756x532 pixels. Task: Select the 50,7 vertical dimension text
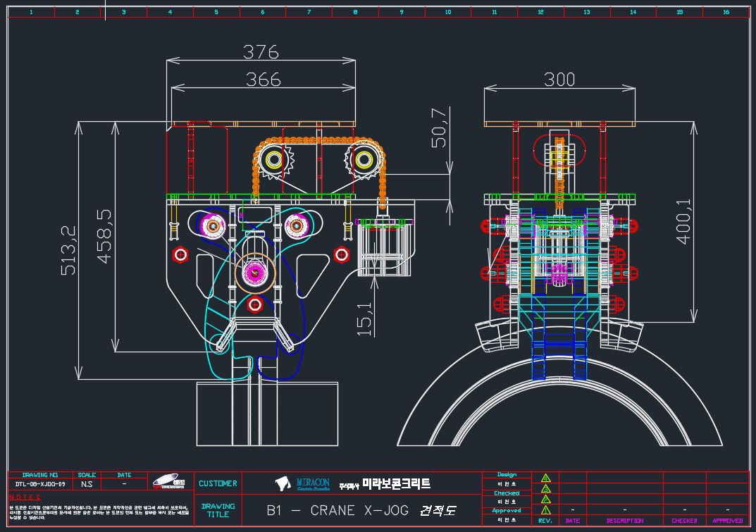(x=439, y=128)
